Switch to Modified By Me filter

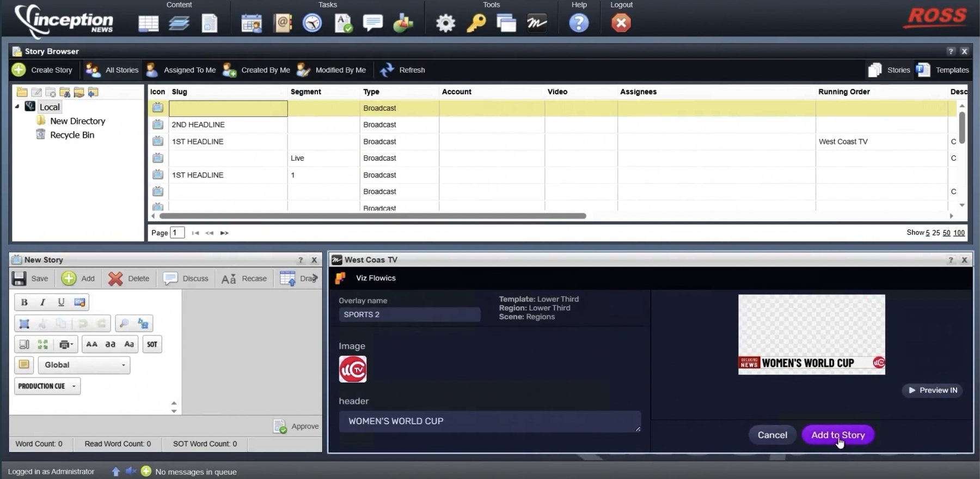click(x=332, y=70)
